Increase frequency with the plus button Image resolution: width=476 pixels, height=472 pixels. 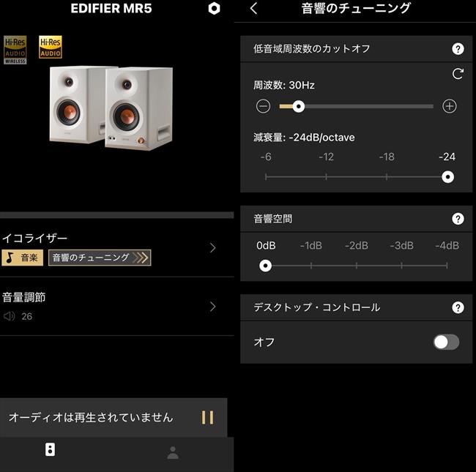tap(450, 106)
